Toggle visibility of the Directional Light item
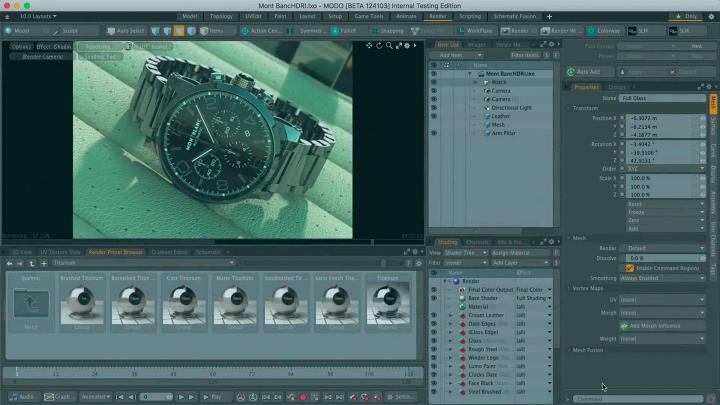 434,107
